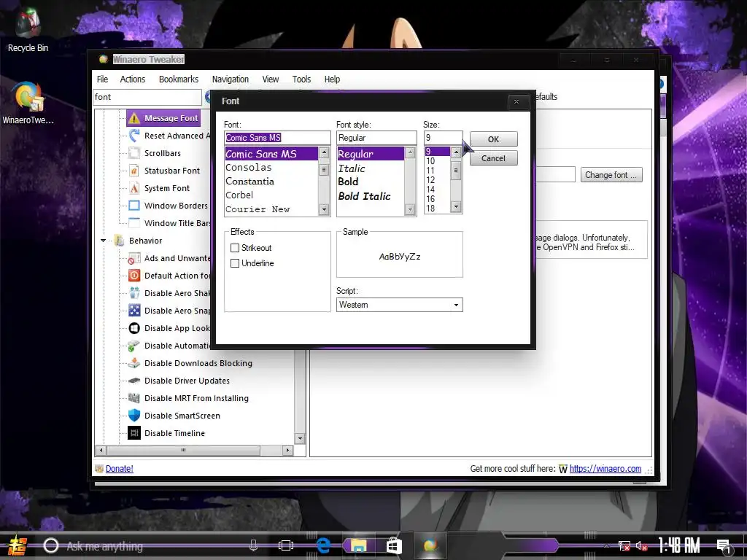Viewport: 747px width, 560px height.
Task: Click the Ask me anything search box
Action: tap(152, 546)
